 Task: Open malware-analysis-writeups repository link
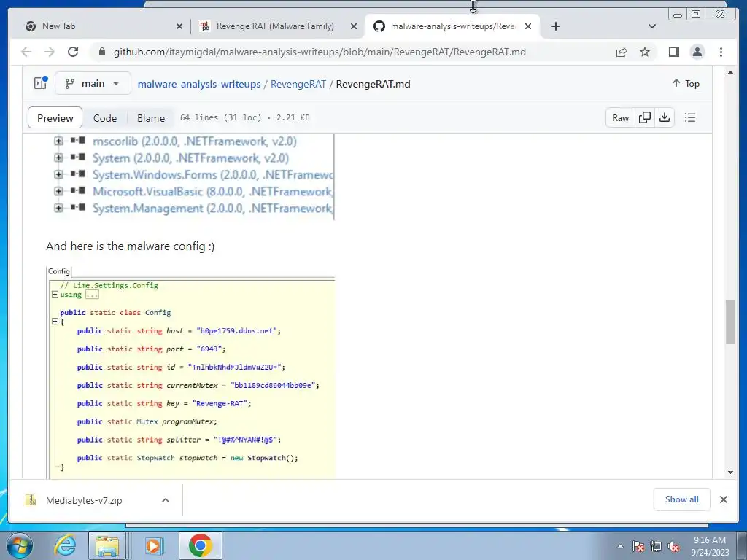tap(199, 84)
